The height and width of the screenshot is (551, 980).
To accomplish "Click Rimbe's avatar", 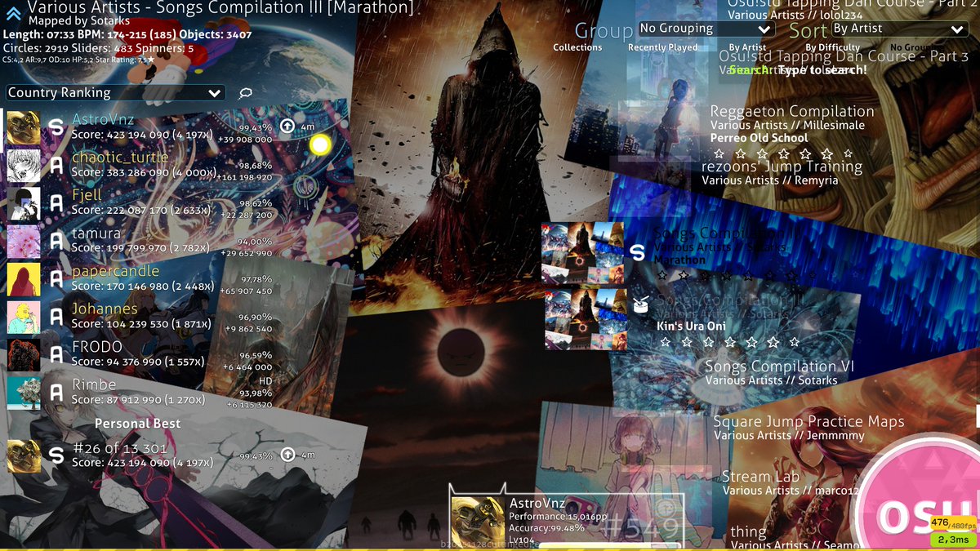I will pos(24,393).
